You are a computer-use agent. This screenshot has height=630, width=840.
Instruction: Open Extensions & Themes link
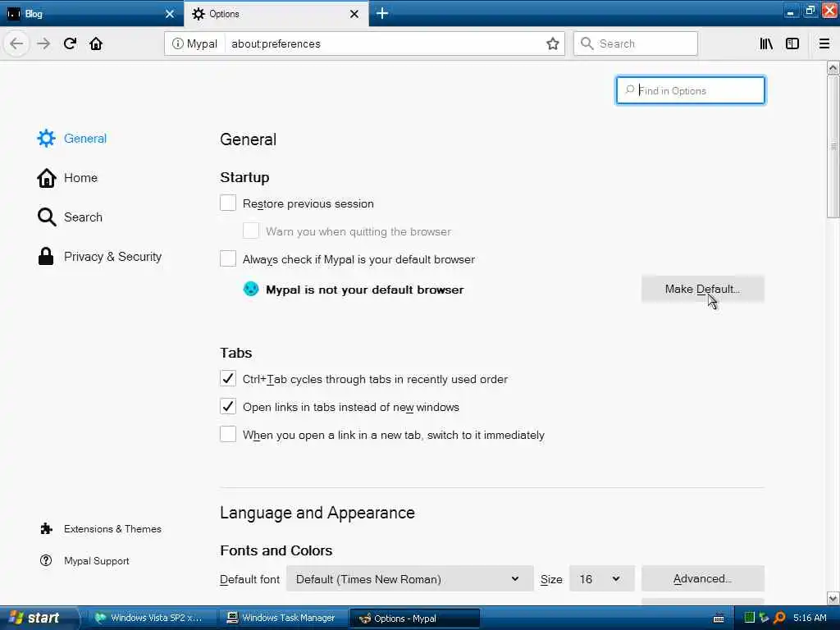tap(101, 529)
